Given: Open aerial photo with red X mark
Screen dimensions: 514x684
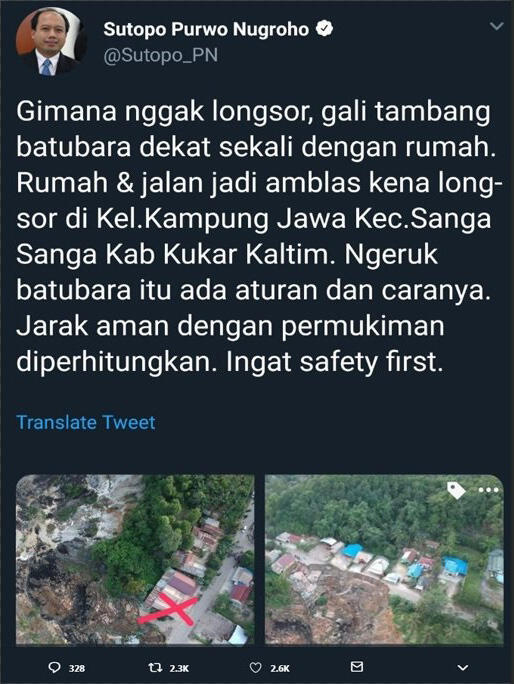Looking at the screenshot, I should [135, 559].
